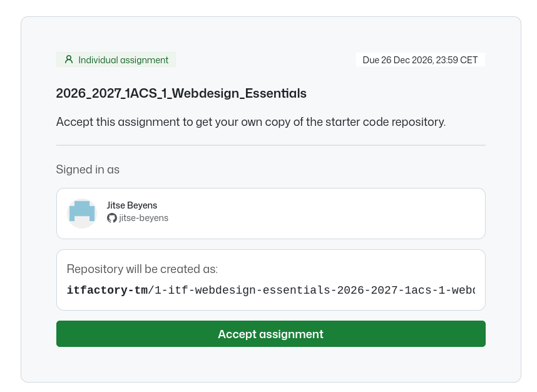Click the "Signed in as" label
The width and height of the screenshot is (537, 392).
[x=88, y=170]
